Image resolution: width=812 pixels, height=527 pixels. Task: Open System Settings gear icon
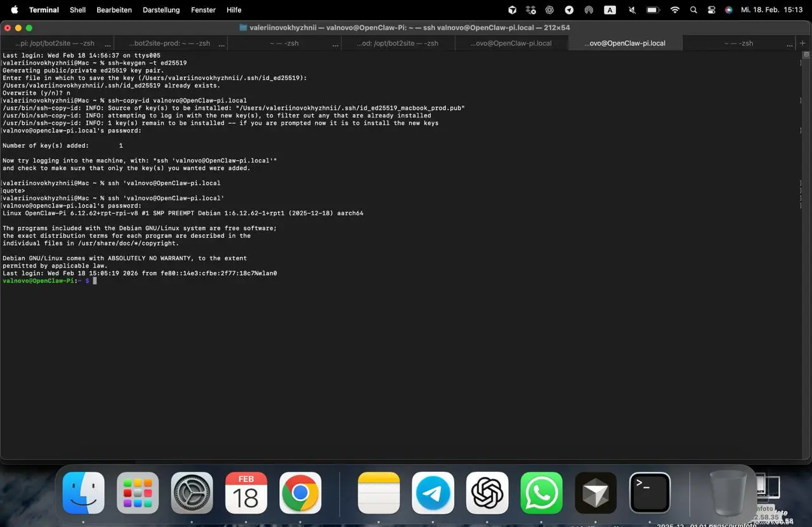click(x=192, y=493)
